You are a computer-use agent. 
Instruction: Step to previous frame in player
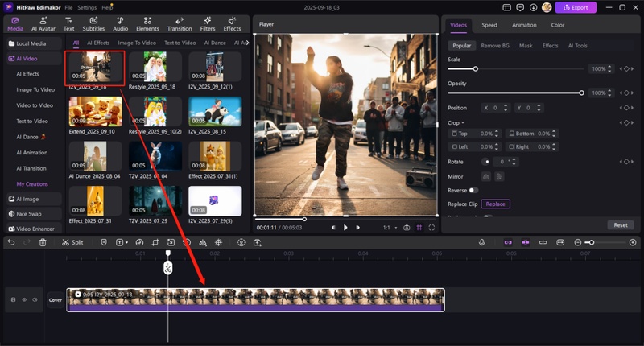[333, 228]
